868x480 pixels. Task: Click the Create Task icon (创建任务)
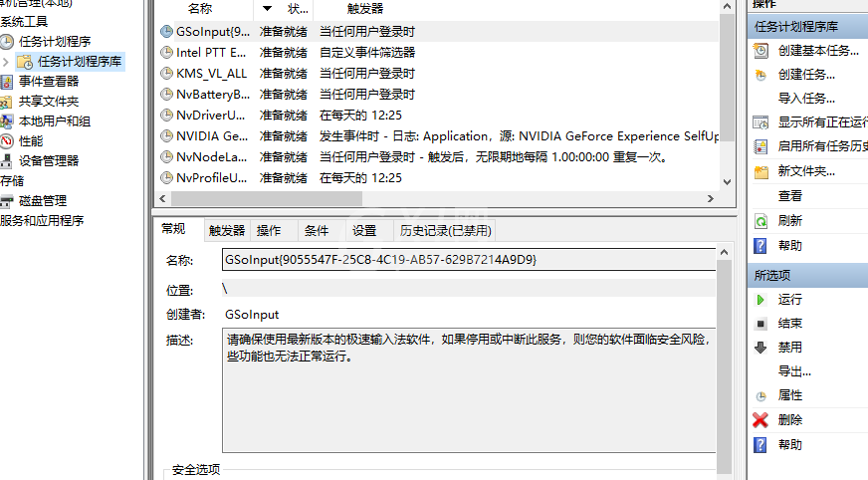761,75
